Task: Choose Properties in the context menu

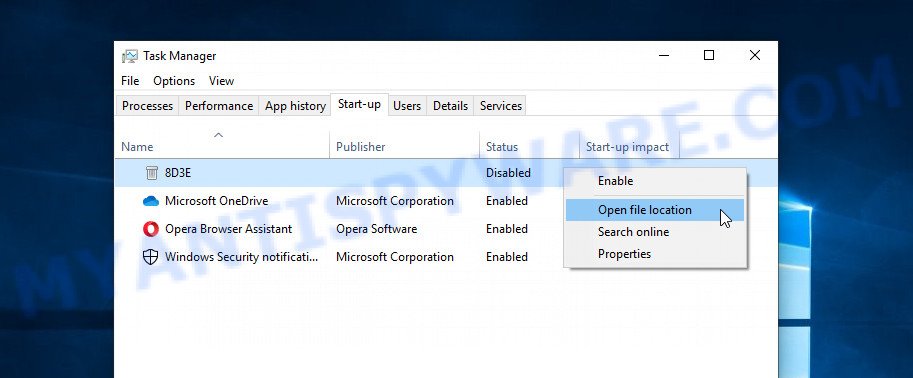Action: (655, 254)
